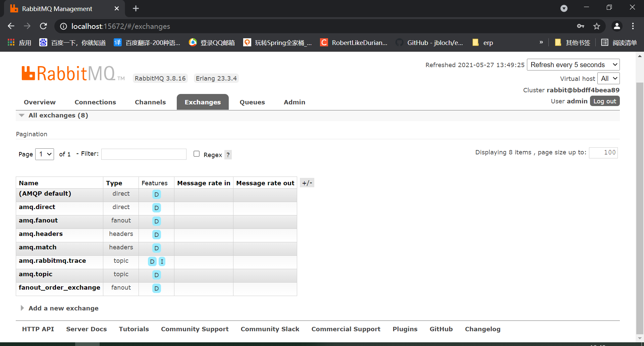644x346 pixels.
Task: Switch to the Queues tab
Action: (x=252, y=102)
